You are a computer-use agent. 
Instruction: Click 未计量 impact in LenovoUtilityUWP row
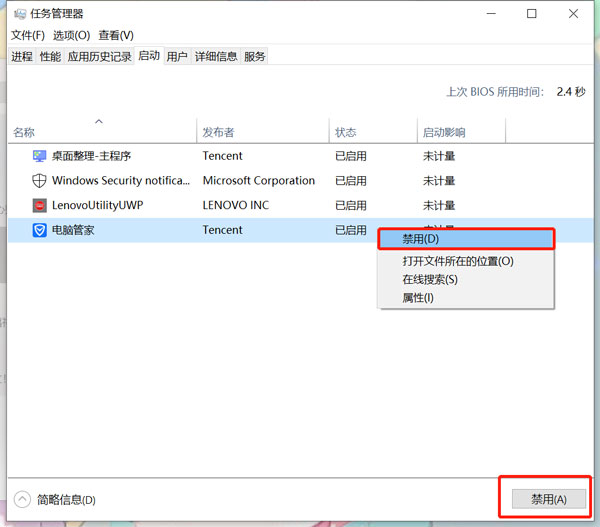tap(439, 205)
